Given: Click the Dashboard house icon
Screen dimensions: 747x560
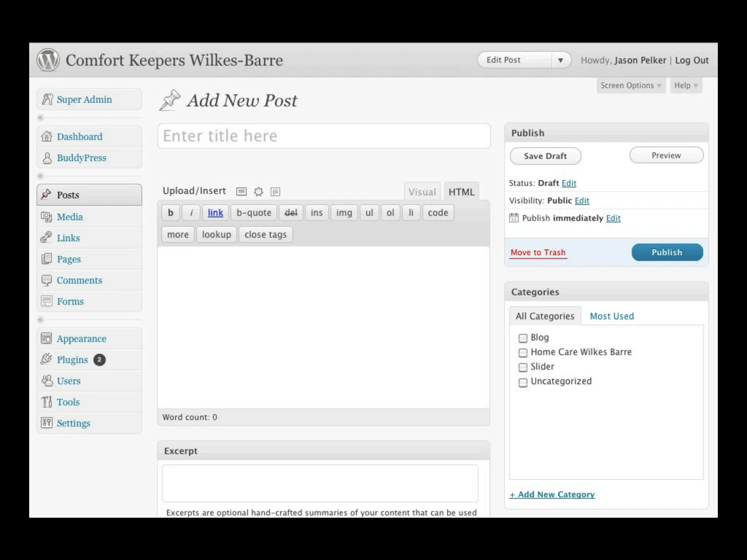Looking at the screenshot, I should click(47, 136).
